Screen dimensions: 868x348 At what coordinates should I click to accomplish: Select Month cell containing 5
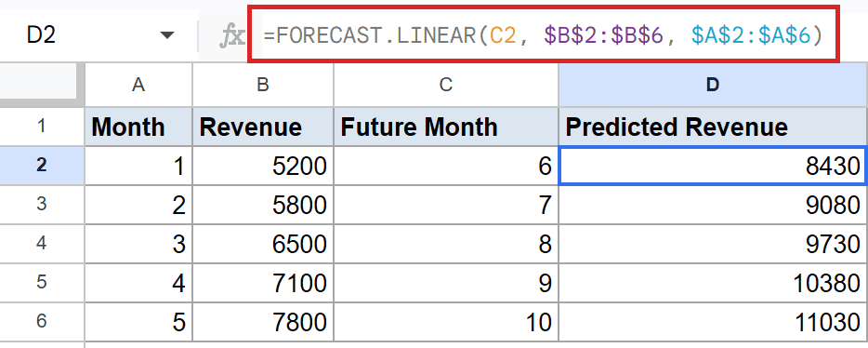[138, 322]
